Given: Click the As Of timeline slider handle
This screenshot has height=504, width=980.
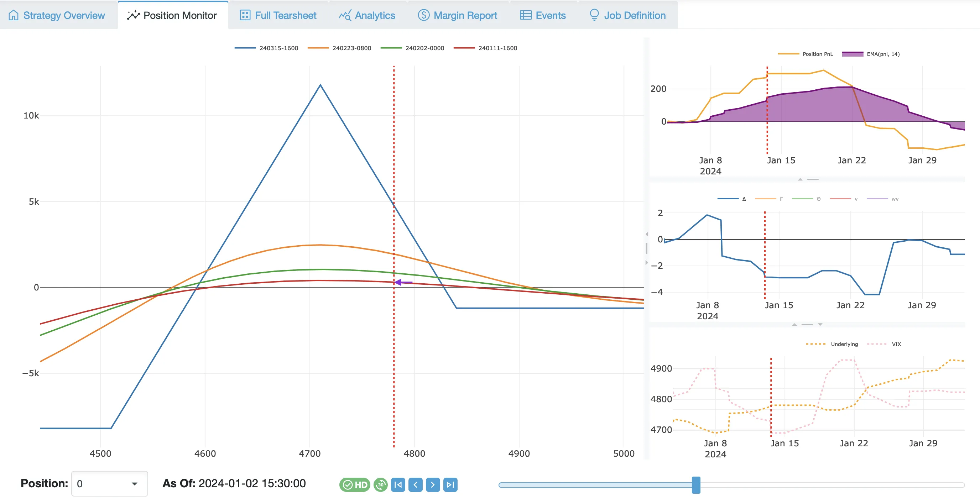Looking at the screenshot, I should tap(696, 485).
